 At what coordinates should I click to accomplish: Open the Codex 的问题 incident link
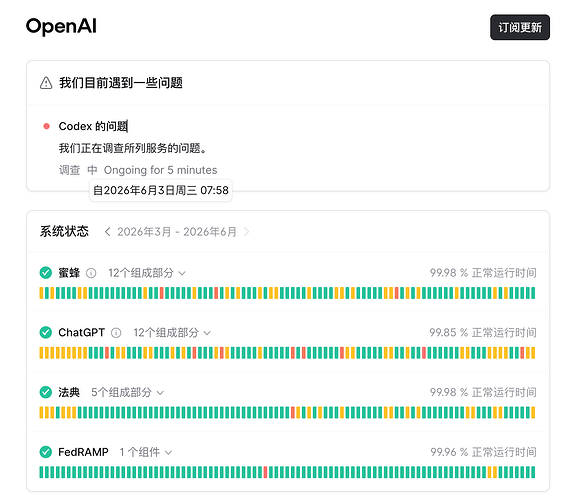(93, 126)
